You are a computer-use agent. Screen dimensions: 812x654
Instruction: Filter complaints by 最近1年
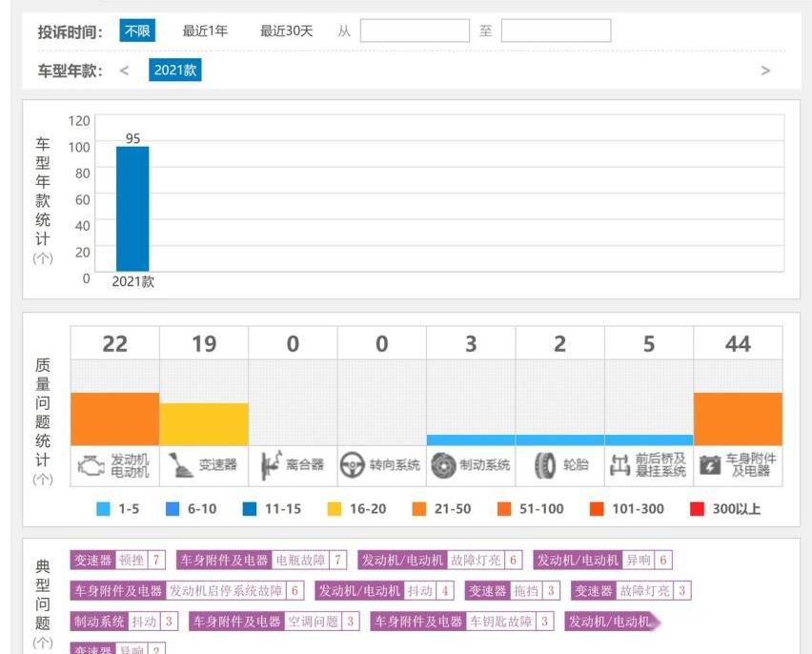point(205,31)
